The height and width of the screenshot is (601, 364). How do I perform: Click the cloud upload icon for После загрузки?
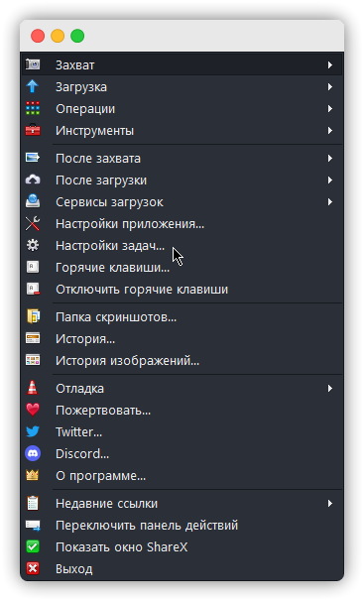pyautogui.click(x=33, y=180)
